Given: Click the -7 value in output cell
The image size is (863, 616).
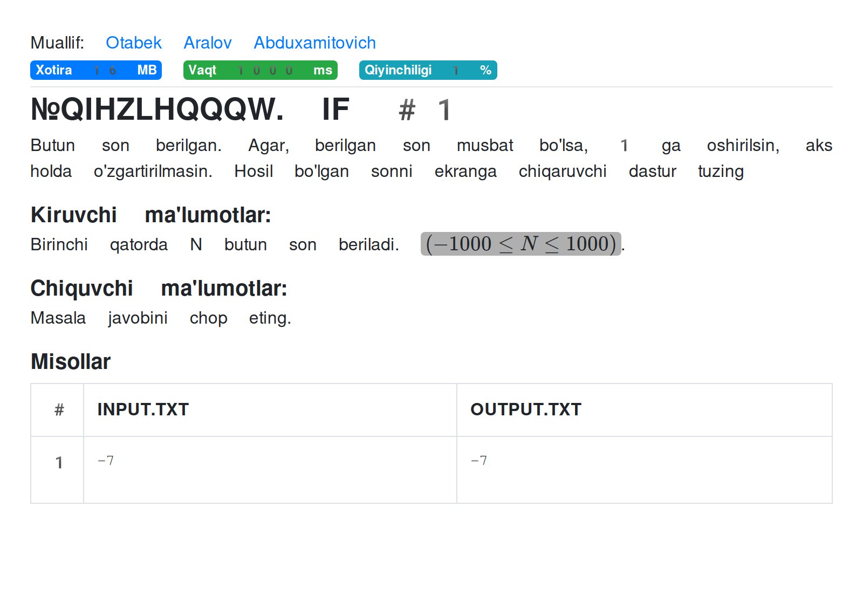Looking at the screenshot, I should pos(479,460).
